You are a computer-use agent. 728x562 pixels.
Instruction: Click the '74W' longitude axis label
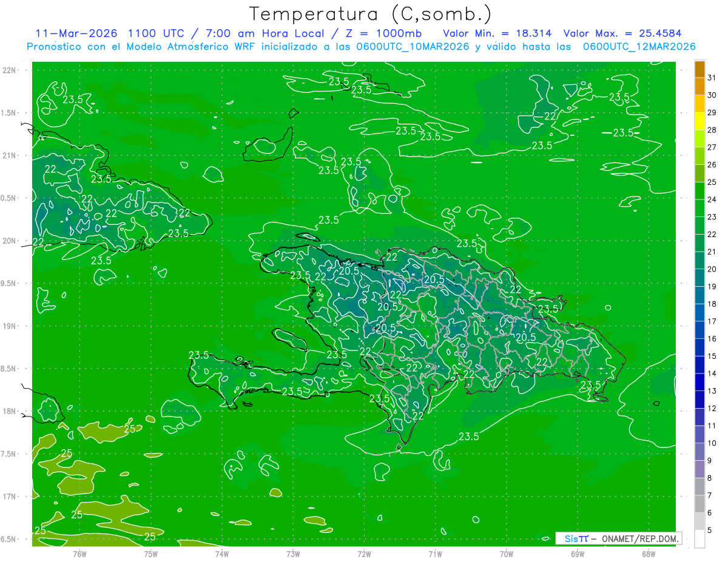point(221,554)
